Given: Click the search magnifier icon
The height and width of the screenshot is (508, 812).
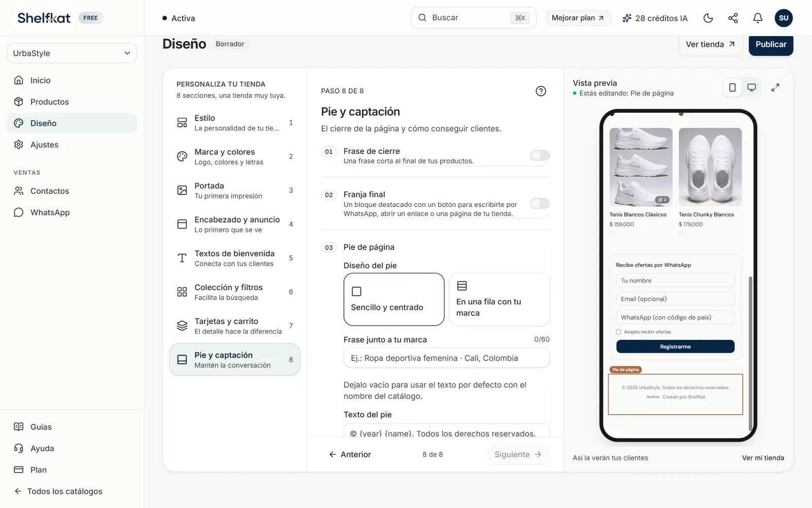Looking at the screenshot, I should pyautogui.click(x=422, y=18).
